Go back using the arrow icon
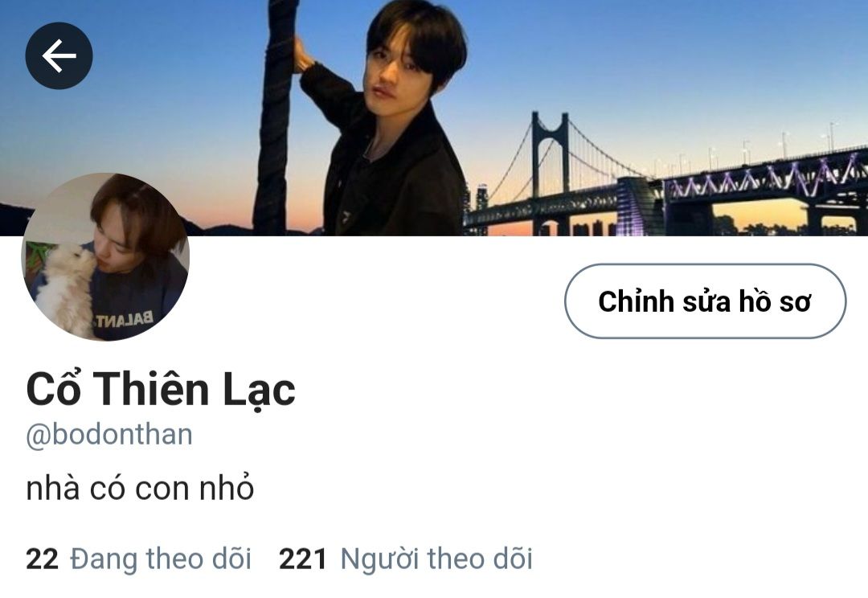This screenshot has width=868, height=598. [59, 55]
